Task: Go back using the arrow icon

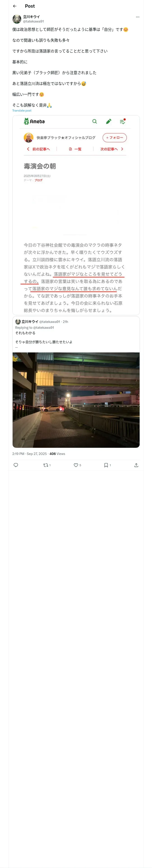Action: (15, 6)
